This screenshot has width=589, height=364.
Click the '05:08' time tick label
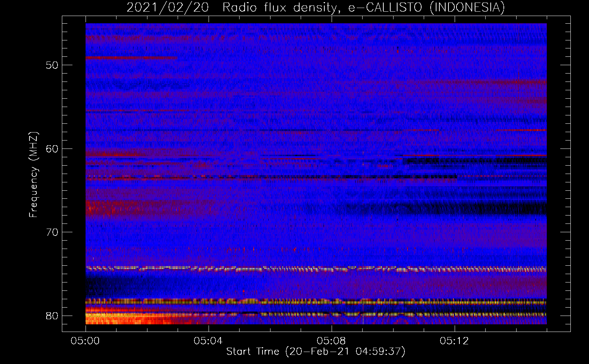point(331,341)
